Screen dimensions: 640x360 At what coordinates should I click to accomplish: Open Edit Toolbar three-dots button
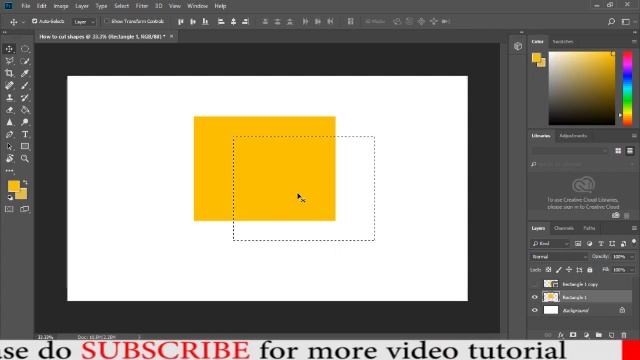tap(9, 171)
